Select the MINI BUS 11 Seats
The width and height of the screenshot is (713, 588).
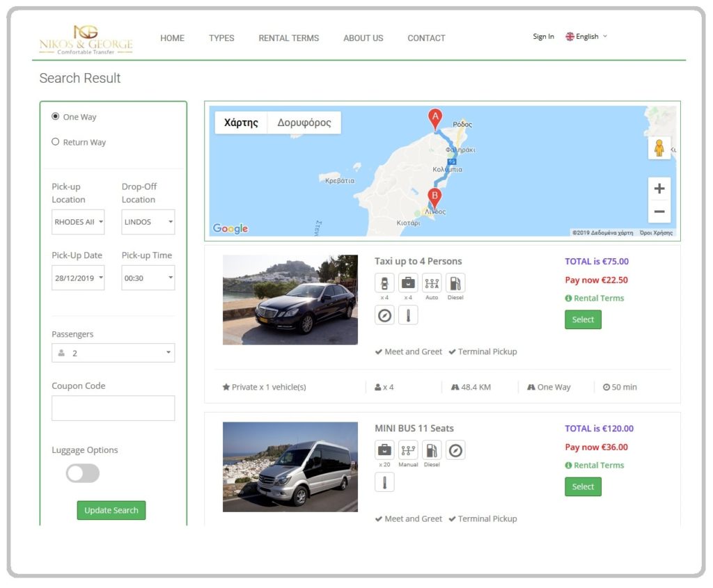tap(583, 487)
